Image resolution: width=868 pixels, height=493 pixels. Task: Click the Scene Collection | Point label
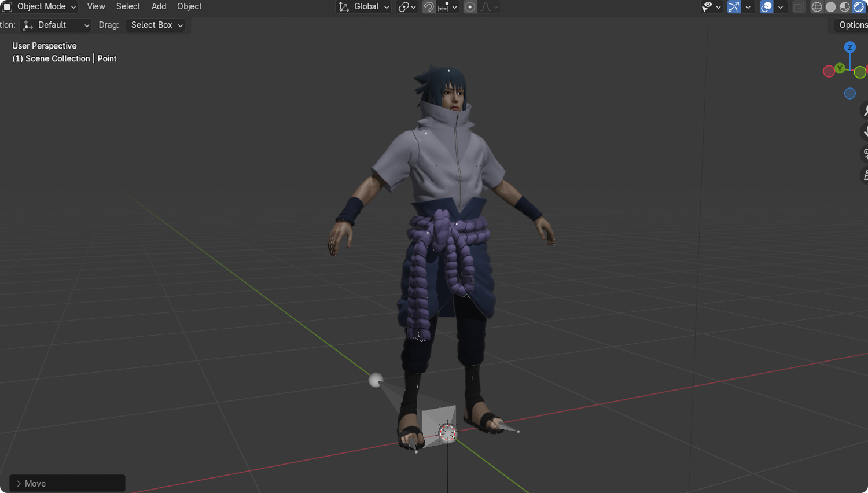point(64,58)
